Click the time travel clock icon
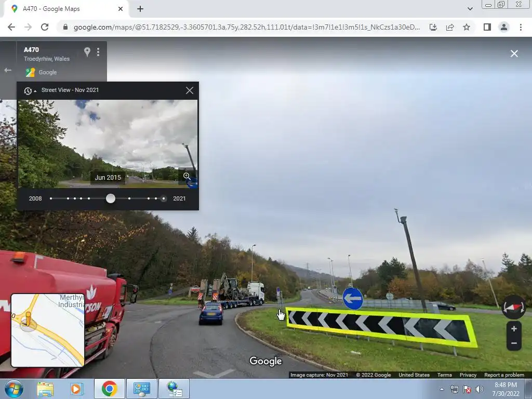Screen dimensions: 532x399 point(28,90)
